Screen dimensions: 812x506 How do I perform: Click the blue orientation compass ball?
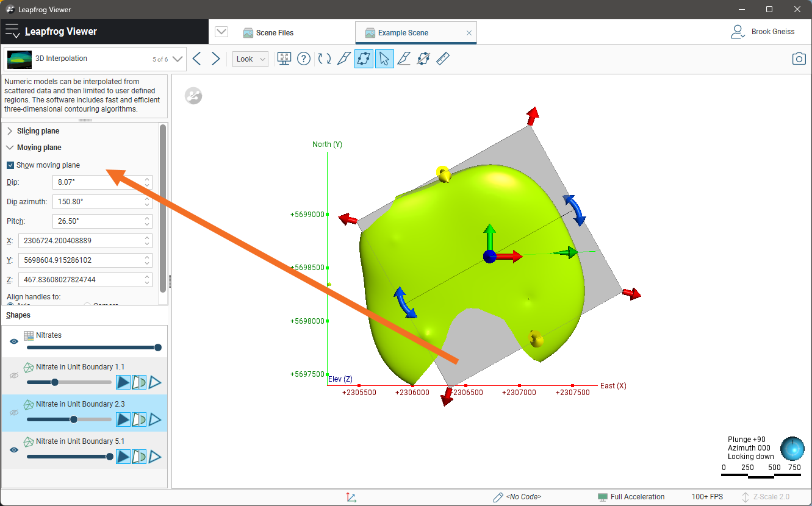pyautogui.click(x=792, y=448)
